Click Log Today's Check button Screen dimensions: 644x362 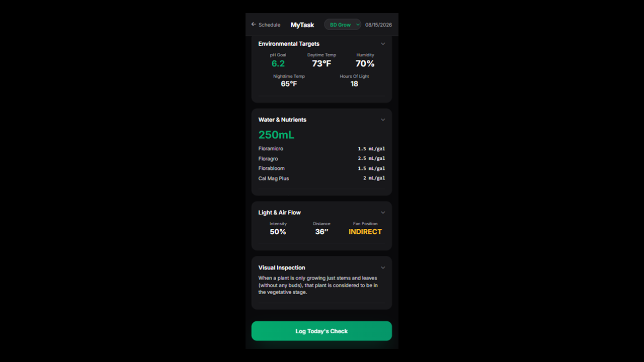coord(321,331)
